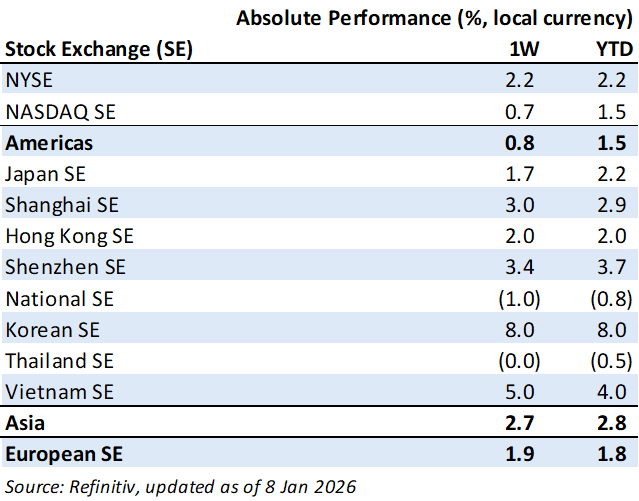
Task: Select the bold Asia summary label
Action: (25, 423)
